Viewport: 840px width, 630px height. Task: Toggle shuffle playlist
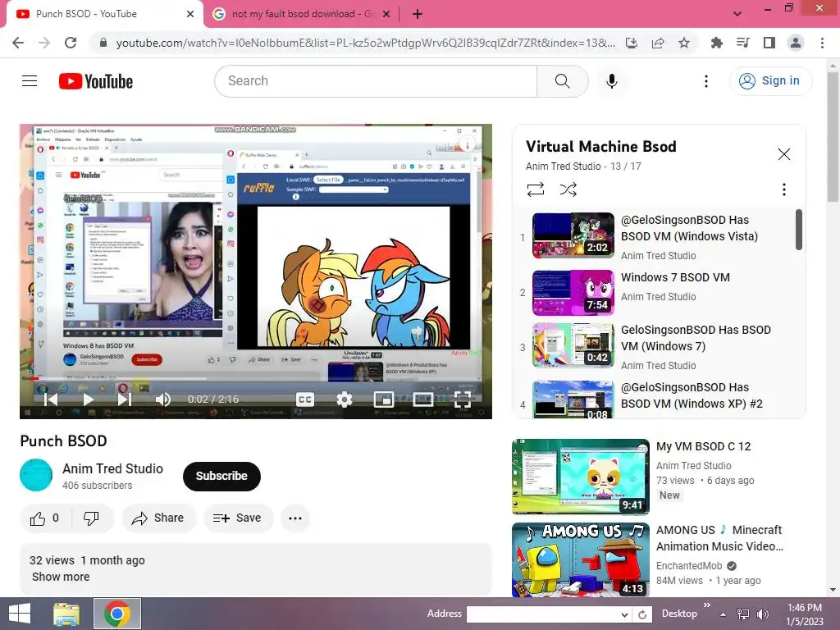coord(568,189)
